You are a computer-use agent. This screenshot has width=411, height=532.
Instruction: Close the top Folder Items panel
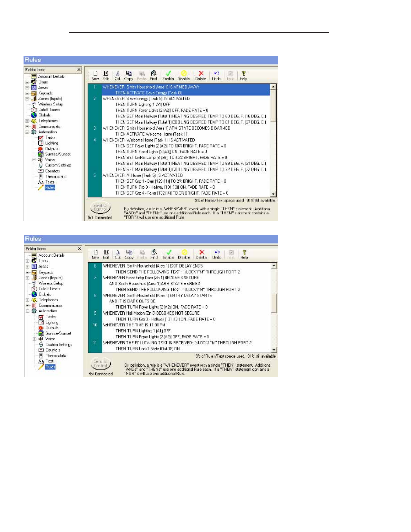click(x=79, y=70)
